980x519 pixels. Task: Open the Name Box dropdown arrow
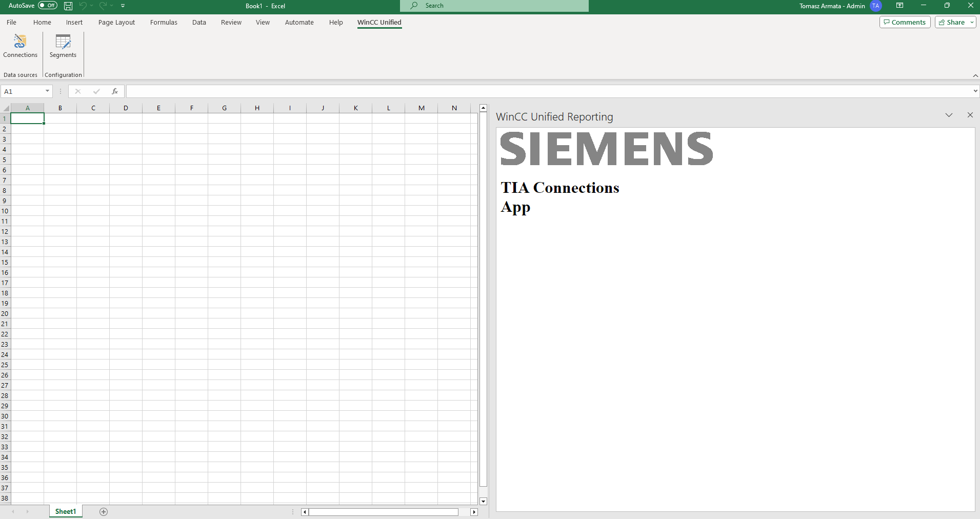pyautogui.click(x=47, y=91)
